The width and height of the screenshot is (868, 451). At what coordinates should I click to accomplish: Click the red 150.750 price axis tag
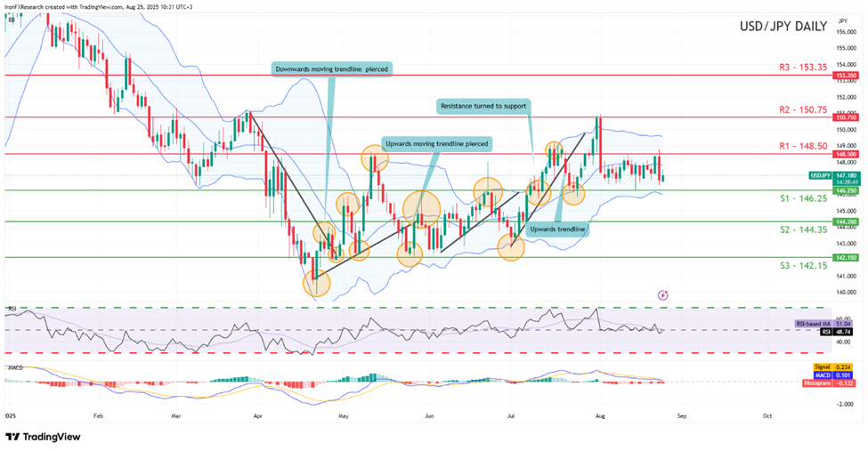click(x=844, y=117)
